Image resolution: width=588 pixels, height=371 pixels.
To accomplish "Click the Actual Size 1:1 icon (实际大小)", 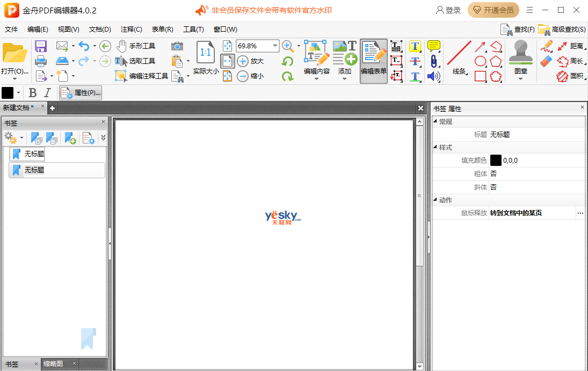I will (x=206, y=57).
